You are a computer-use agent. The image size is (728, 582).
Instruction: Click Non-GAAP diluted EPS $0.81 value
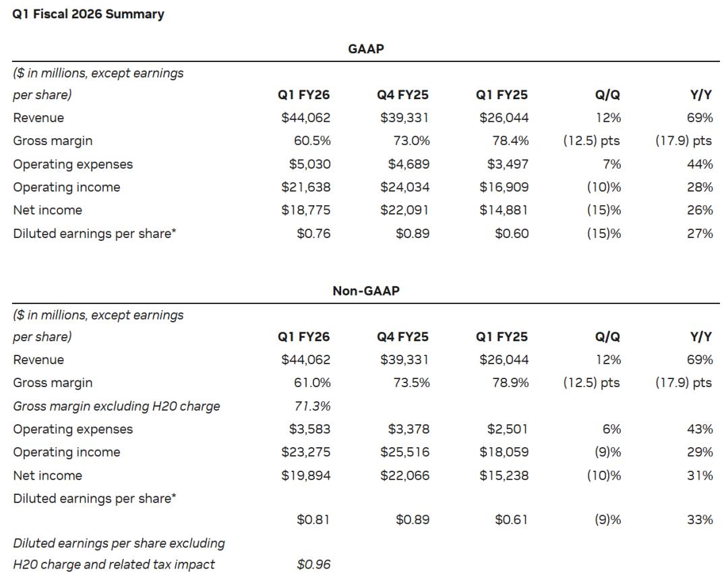tap(313, 519)
